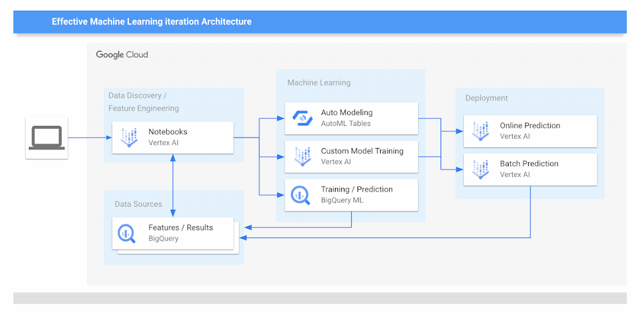
Task: Click the 'Features / Results' label
Action: click(181, 227)
